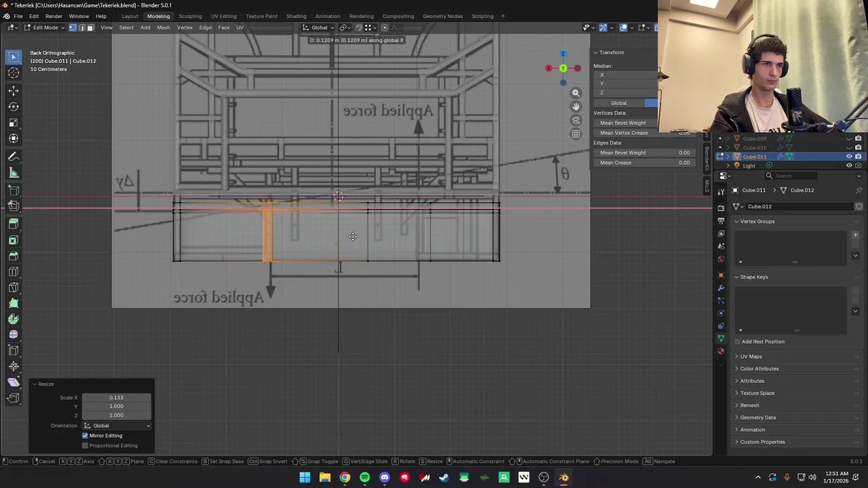The height and width of the screenshot is (488, 868).
Task: Switch to the UV Editing workspace tab
Action: (224, 16)
